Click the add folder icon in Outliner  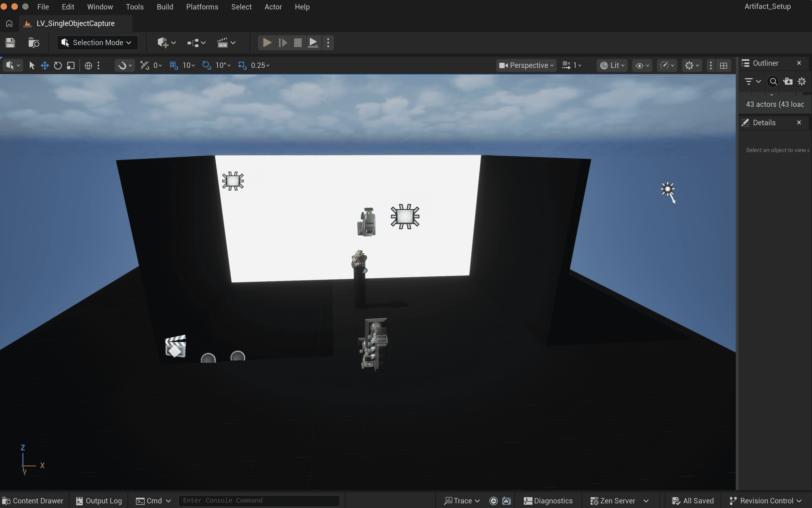coord(787,81)
